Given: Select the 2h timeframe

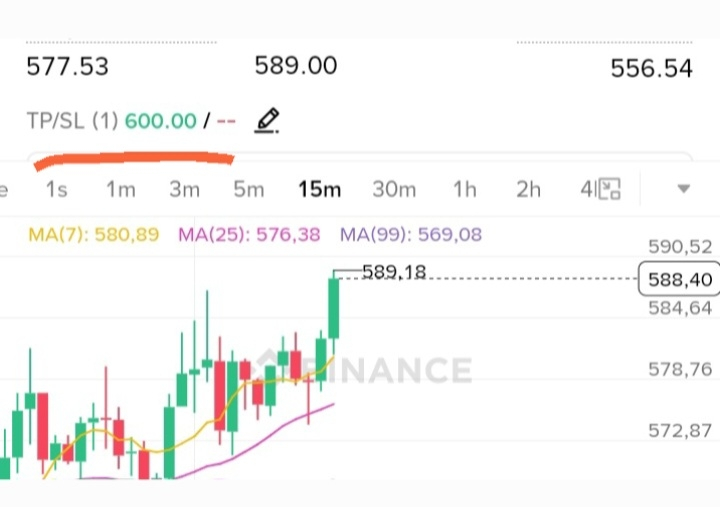Looking at the screenshot, I should pyautogui.click(x=529, y=189).
